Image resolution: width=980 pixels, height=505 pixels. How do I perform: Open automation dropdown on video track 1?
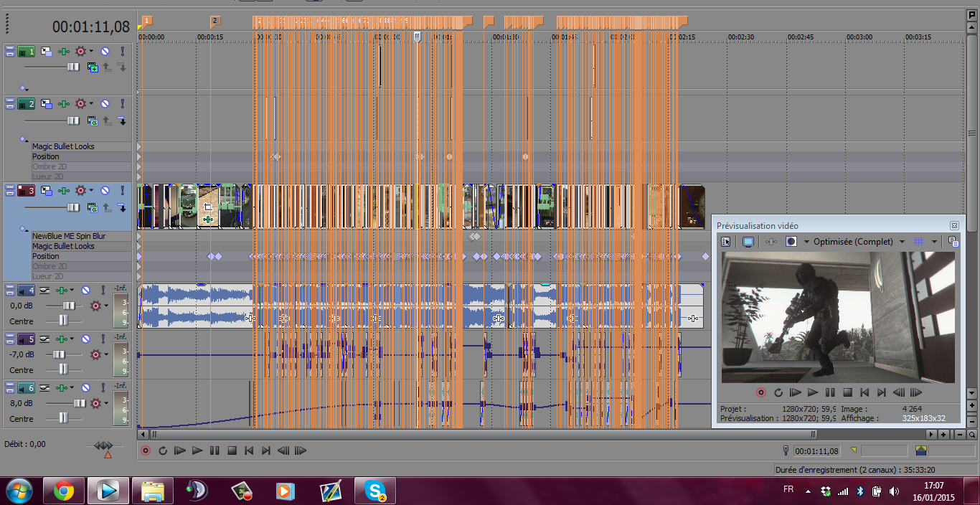click(91, 52)
